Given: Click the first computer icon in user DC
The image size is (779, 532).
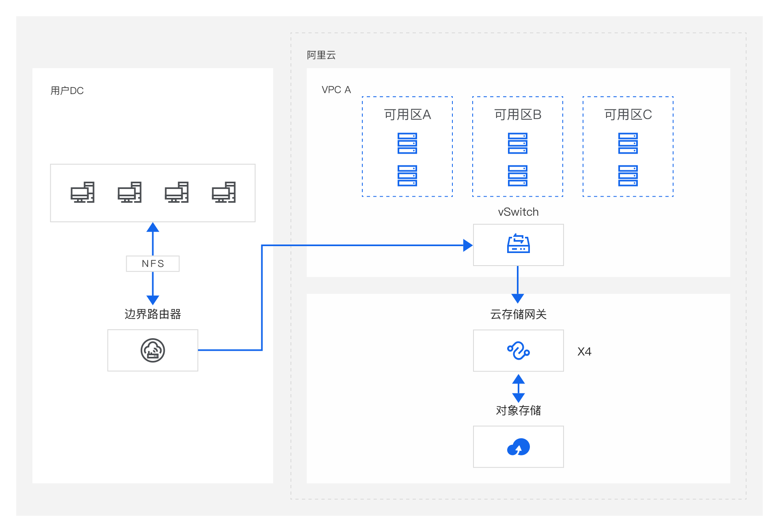Looking at the screenshot, I should point(82,192).
